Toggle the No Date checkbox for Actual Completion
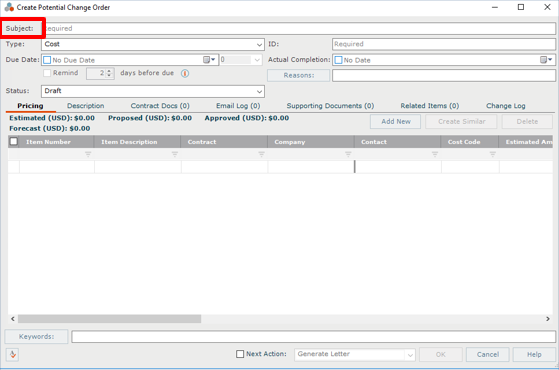 point(338,60)
